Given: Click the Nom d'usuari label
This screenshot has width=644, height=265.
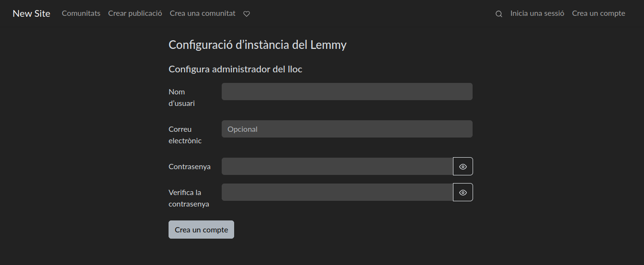Looking at the screenshot, I should click(x=181, y=97).
